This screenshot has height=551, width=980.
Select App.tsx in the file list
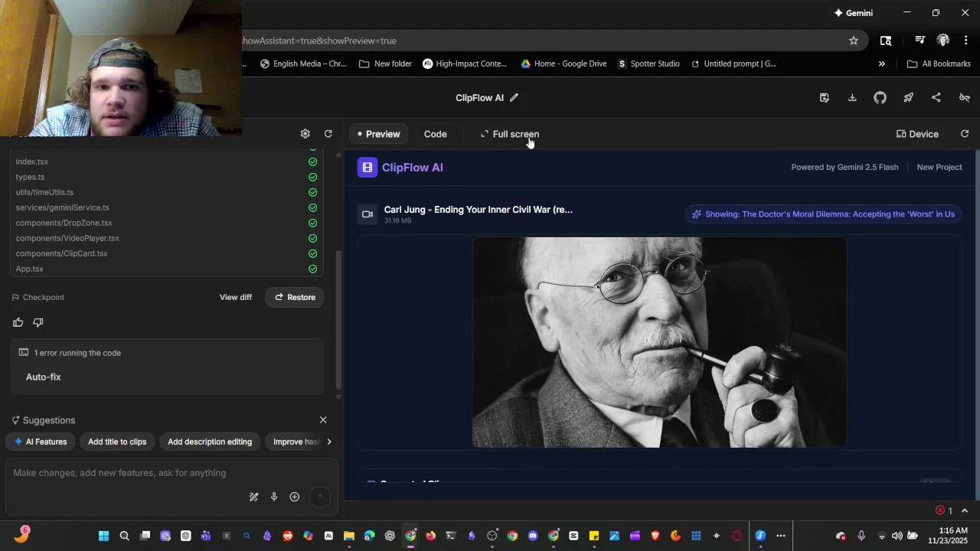tap(166, 269)
